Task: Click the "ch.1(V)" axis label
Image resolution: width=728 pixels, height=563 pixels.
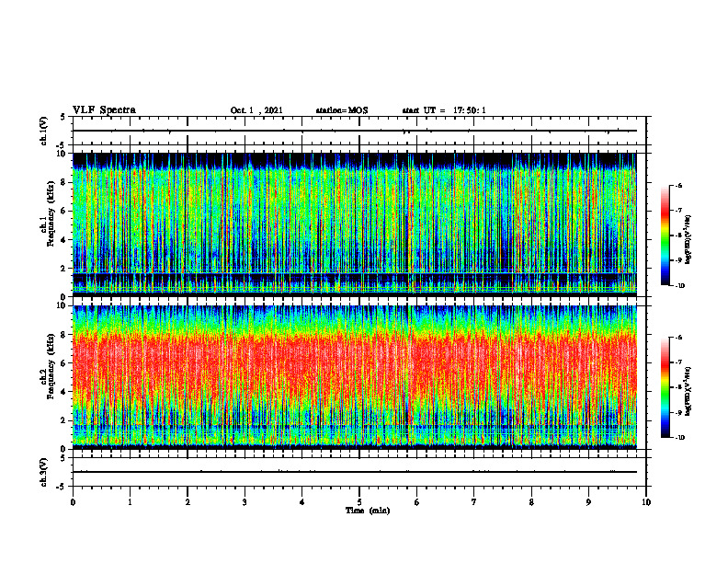Action: (44, 131)
